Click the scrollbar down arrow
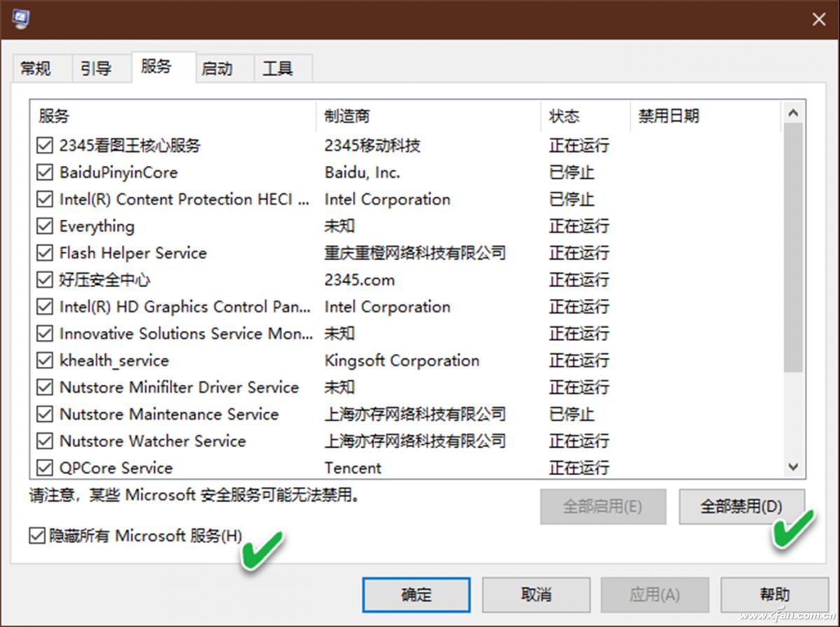 tap(793, 466)
